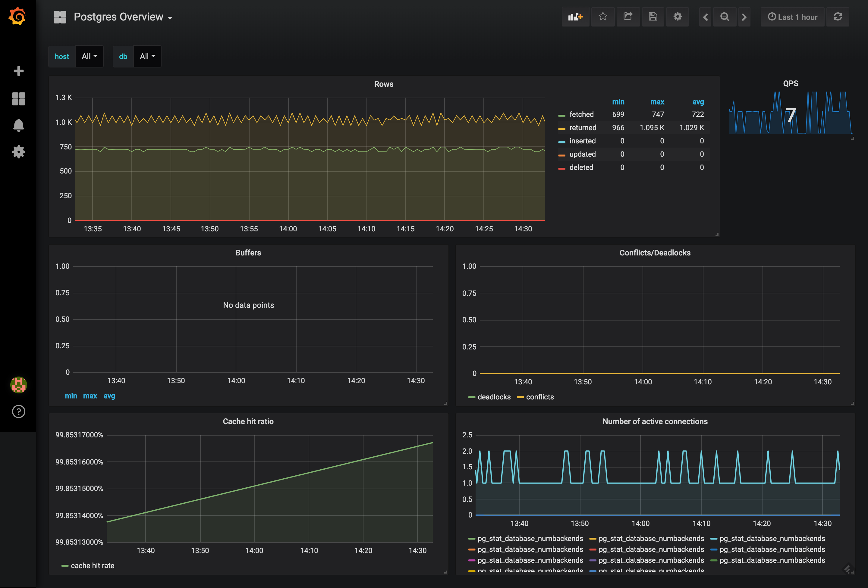The image size is (868, 588).
Task: Open color picker for returned yellow swatch
Action: [561, 129]
